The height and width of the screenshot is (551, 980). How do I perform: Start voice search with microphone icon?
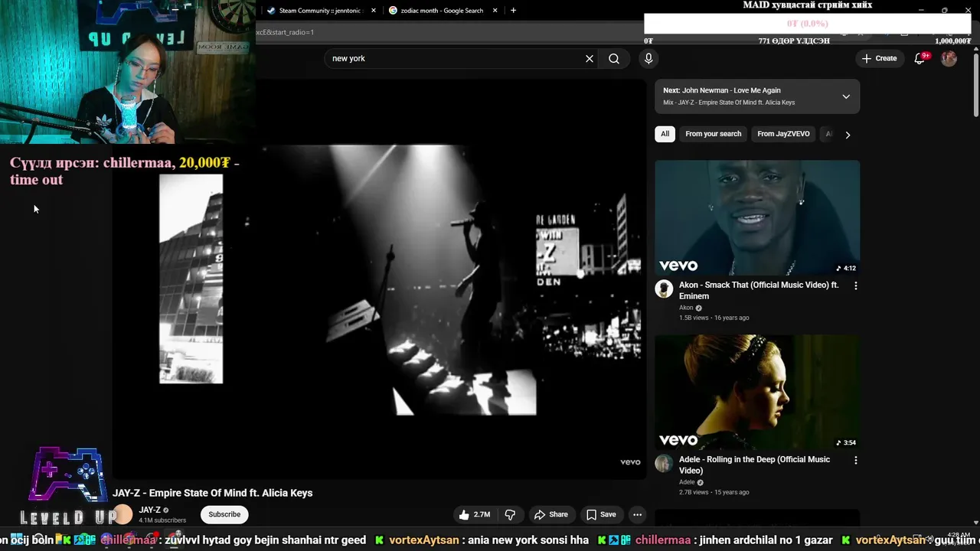648,58
